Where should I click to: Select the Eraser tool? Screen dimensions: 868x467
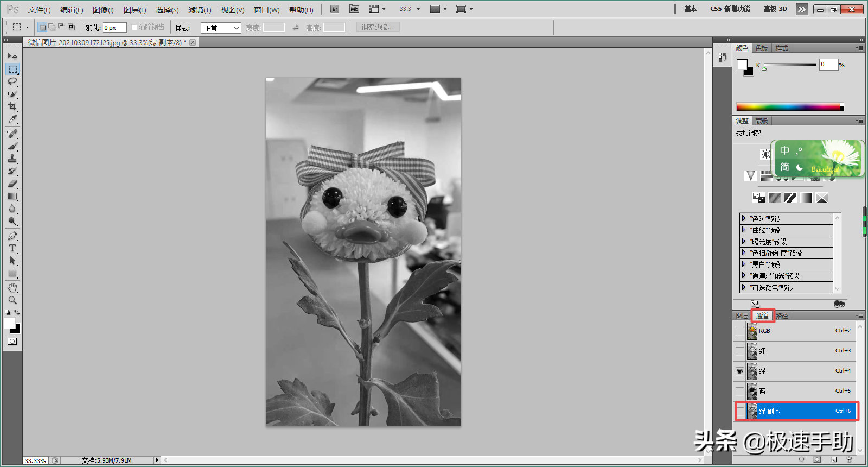12,184
